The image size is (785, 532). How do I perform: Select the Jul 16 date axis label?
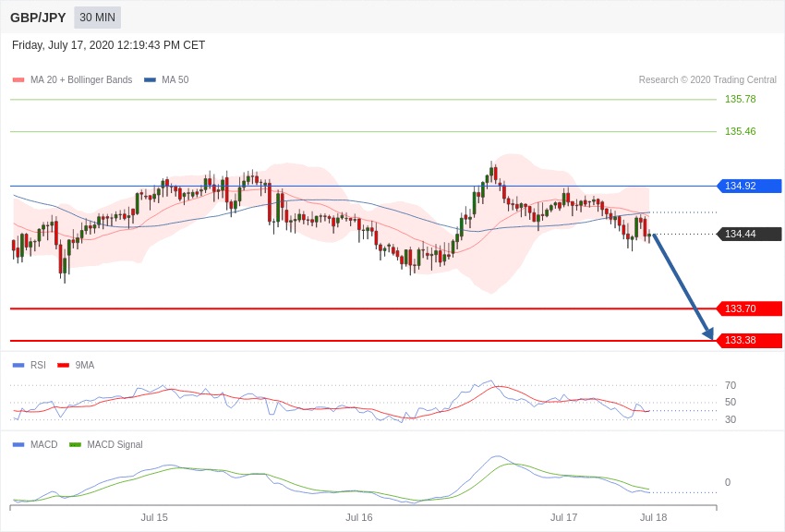[x=359, y=517]
